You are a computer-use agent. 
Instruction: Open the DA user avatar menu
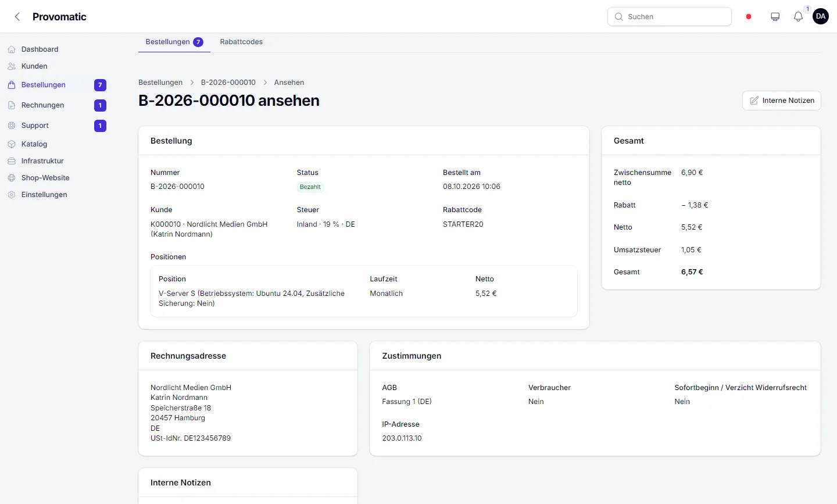pos(821,16)
